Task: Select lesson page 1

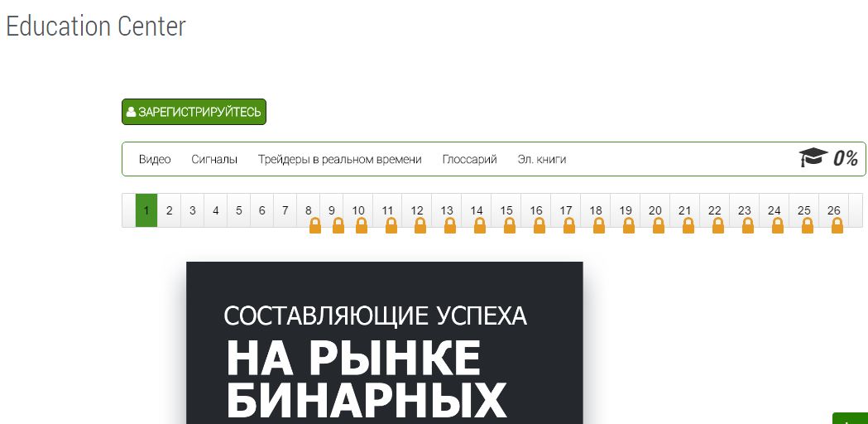Action: [x=146, y=210]
